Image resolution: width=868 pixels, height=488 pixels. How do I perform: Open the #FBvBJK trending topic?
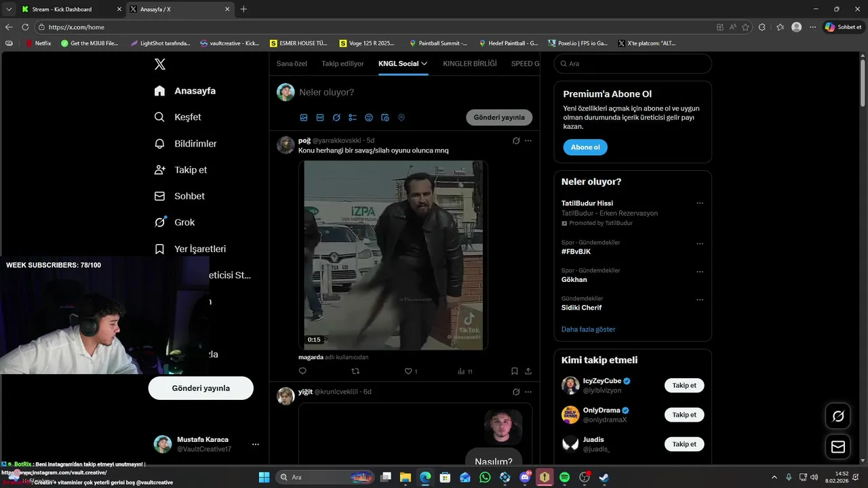point(576,251)
